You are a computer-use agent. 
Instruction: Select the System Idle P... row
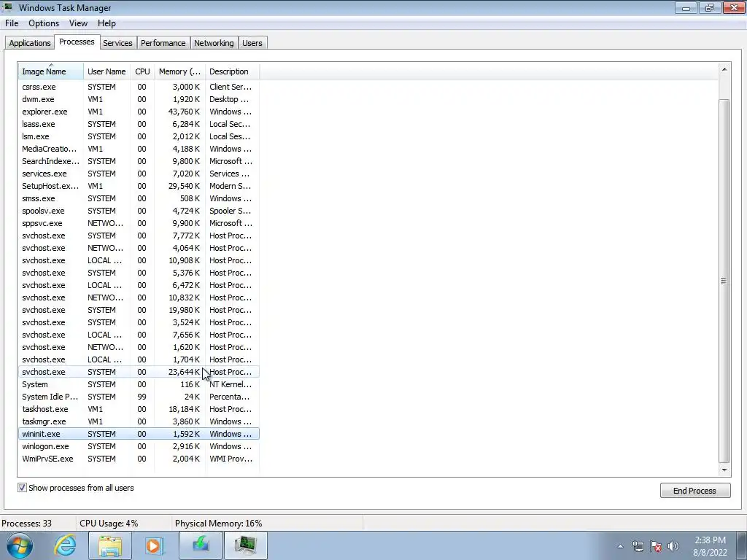point(139,397)
